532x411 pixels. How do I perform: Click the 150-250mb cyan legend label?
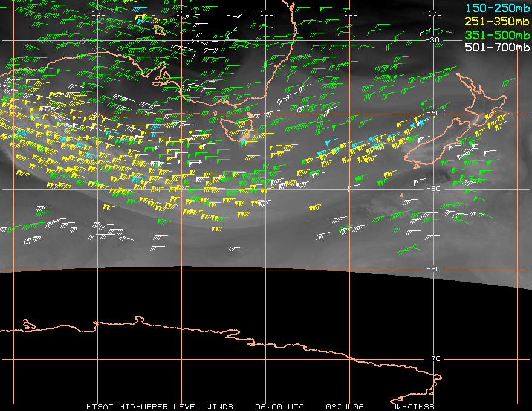click(x=497, y=8)
